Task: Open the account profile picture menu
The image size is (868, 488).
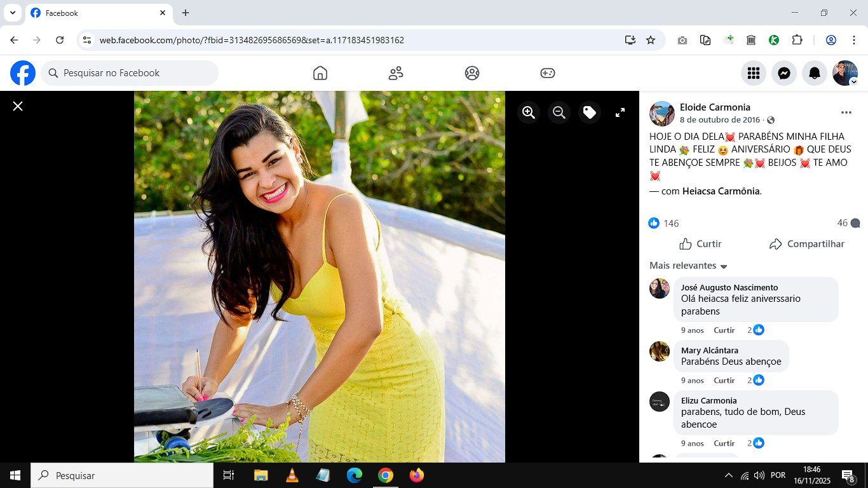Action: coord(845,73)
